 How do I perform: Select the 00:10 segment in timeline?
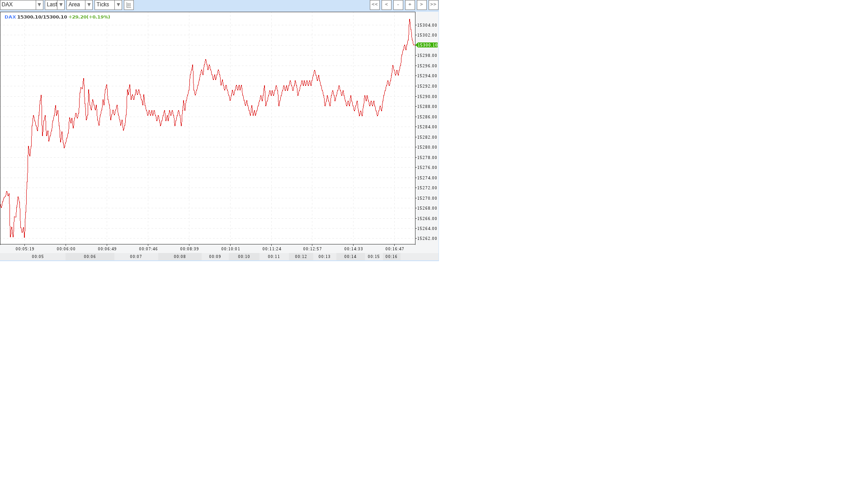pos(244,257)
